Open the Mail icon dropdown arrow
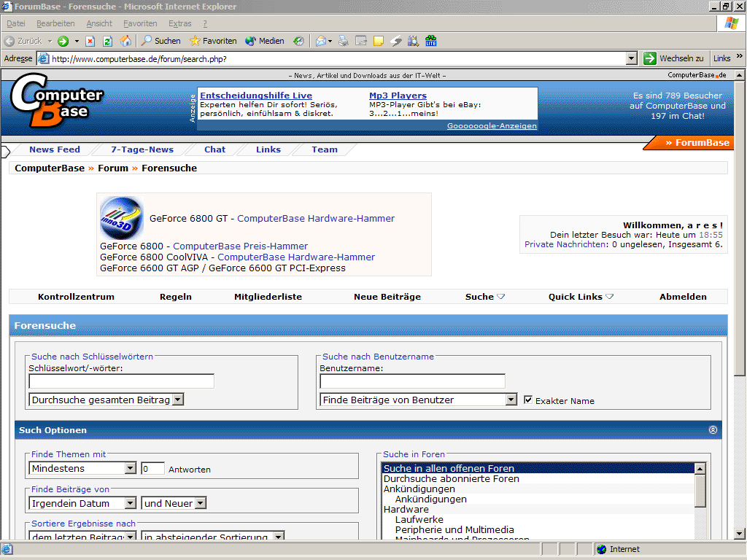Viewport: 747px width, 560px height. click(x=330, y=41)
